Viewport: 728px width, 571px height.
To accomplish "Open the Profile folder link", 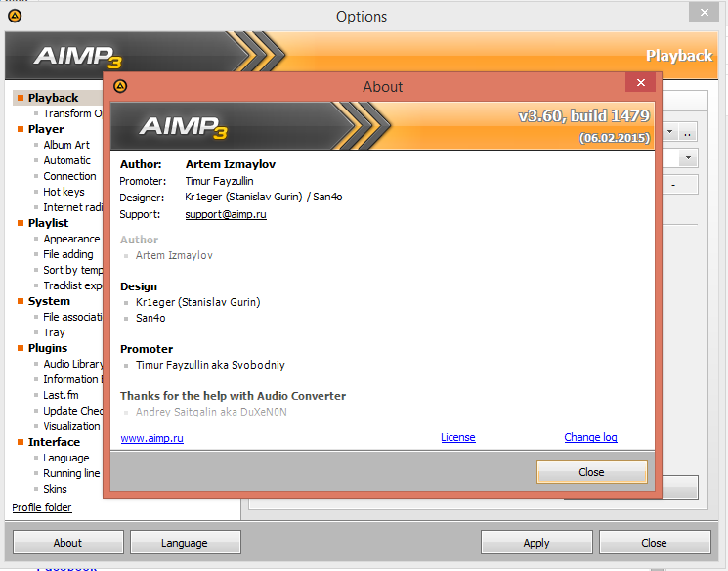I will tap(42, 507).
